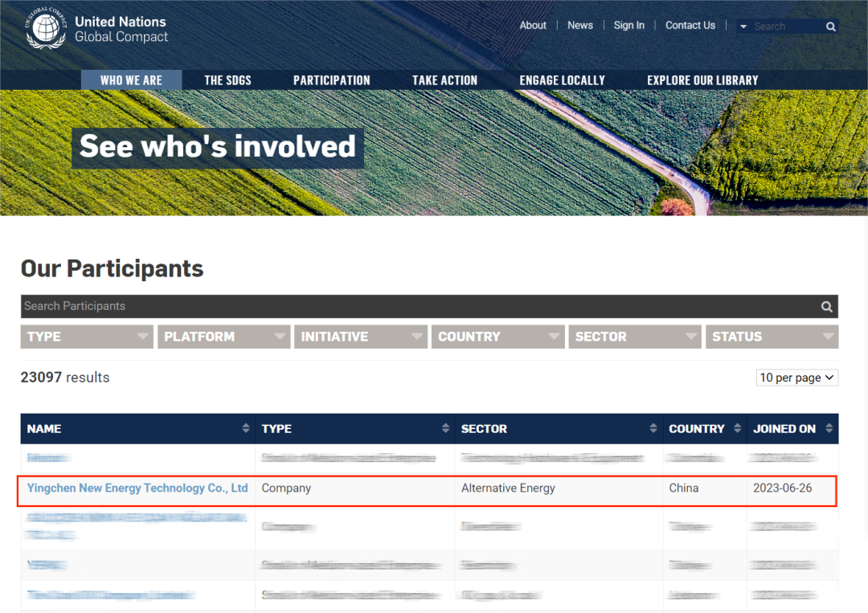868x613 pixels.
Task: Expand the TYPE filter dropdown
Action: pos(87,337)
